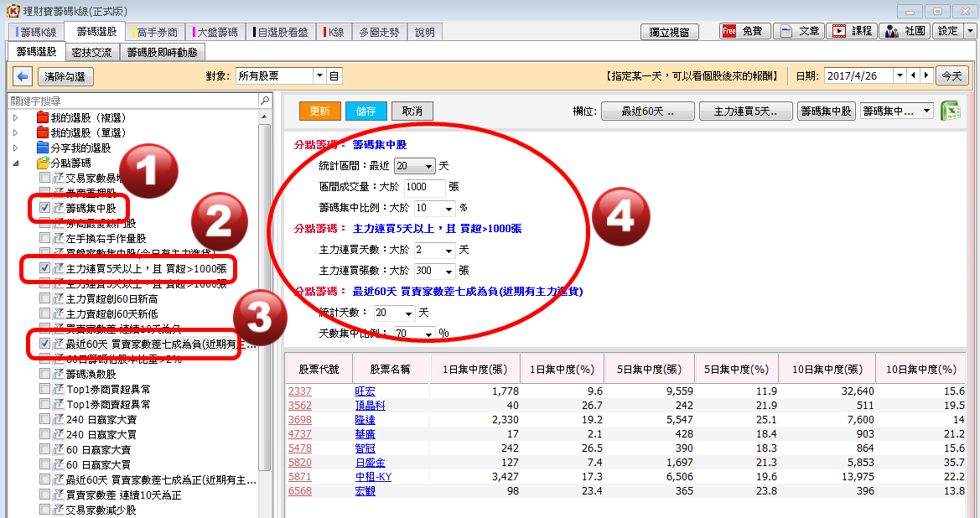
Task: Open the 所有股票 target dropdown
Action: coord(319,75)
